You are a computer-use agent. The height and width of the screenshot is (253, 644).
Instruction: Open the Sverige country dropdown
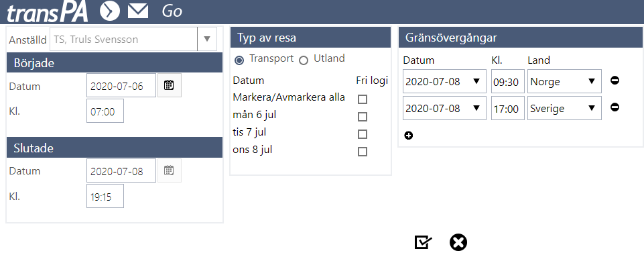pyautogui.click(x=564, y=108)
